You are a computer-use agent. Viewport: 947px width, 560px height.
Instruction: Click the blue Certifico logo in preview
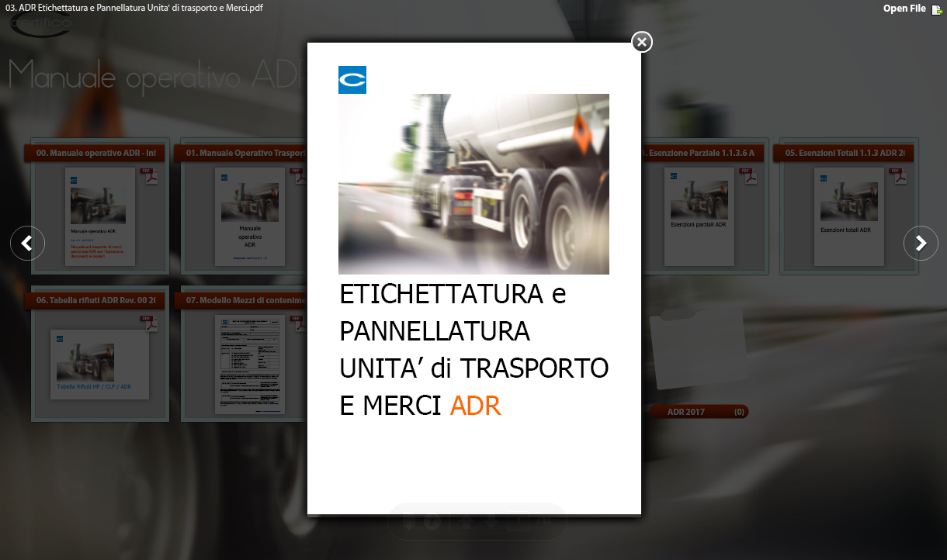pos(352,80)
